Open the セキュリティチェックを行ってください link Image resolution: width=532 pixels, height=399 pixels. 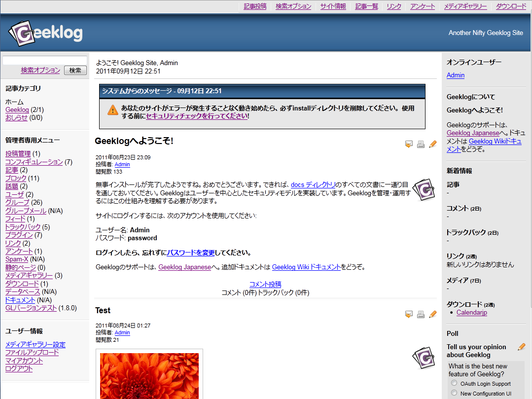[197, 116]
